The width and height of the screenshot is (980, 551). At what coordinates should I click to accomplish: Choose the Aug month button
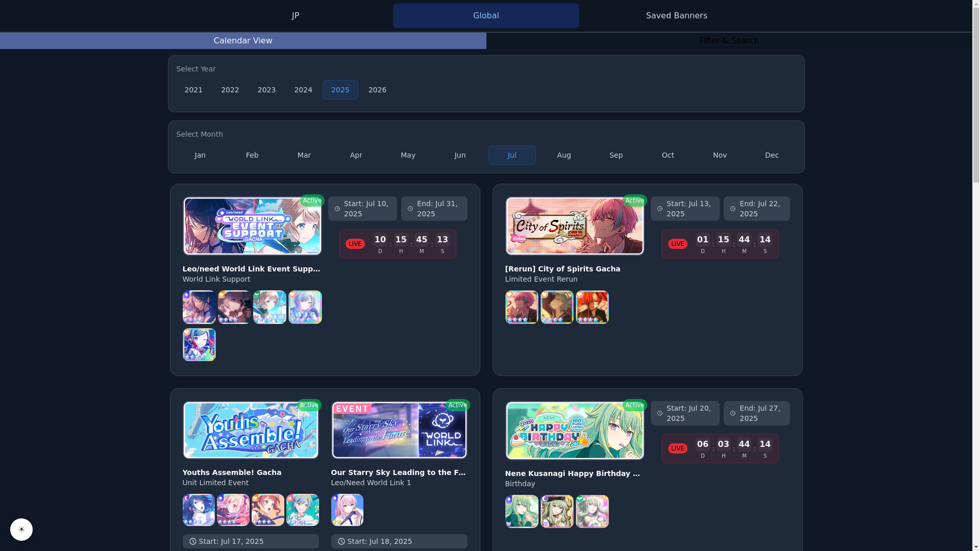click(564, 155)
